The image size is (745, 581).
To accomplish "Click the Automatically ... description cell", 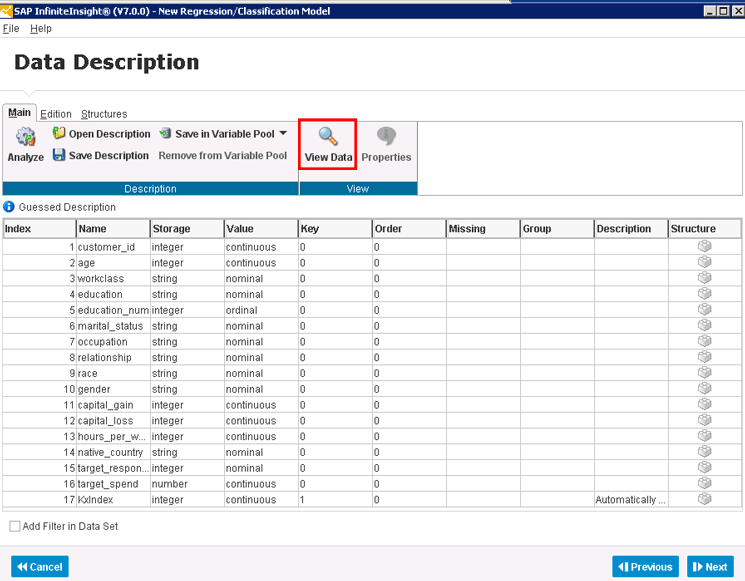I will coord(631,500).
